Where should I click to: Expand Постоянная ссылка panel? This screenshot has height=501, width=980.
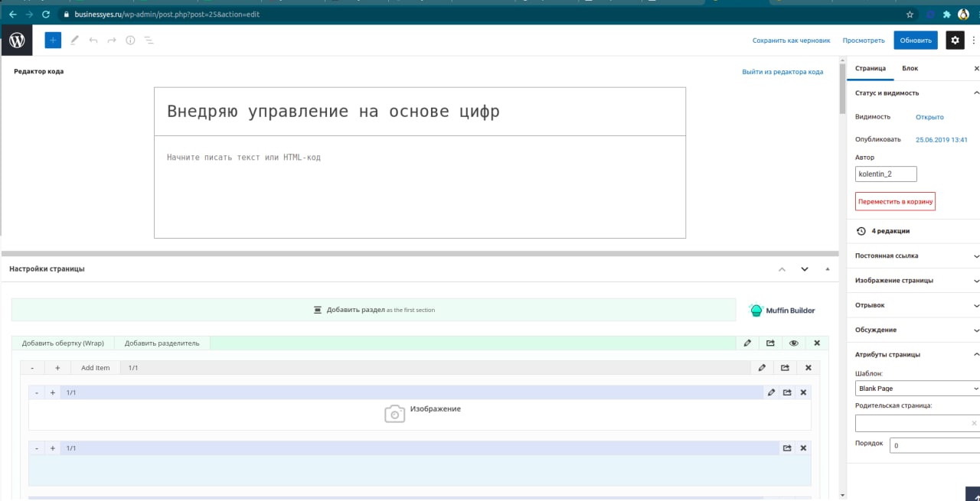pos(975,256)
